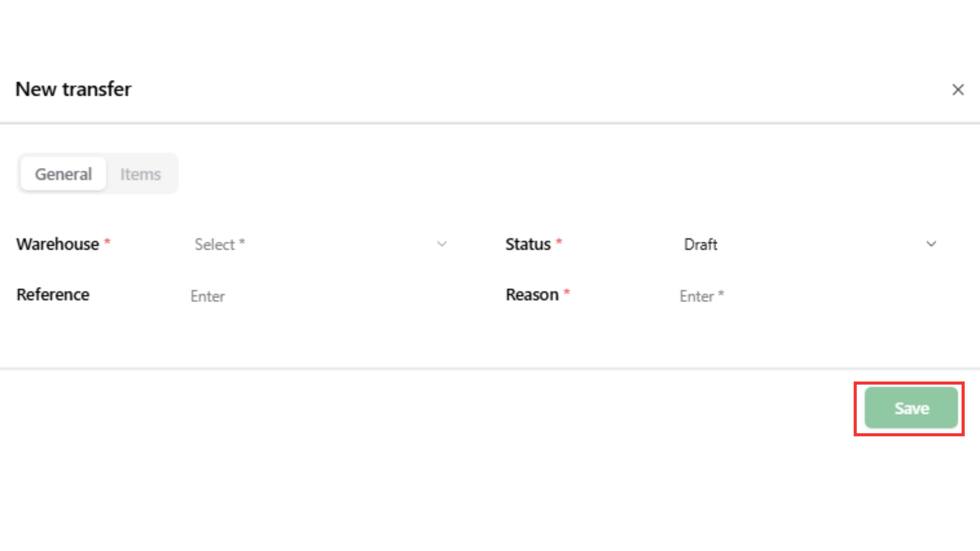Click the New transfer dialog title

point(73,89)
